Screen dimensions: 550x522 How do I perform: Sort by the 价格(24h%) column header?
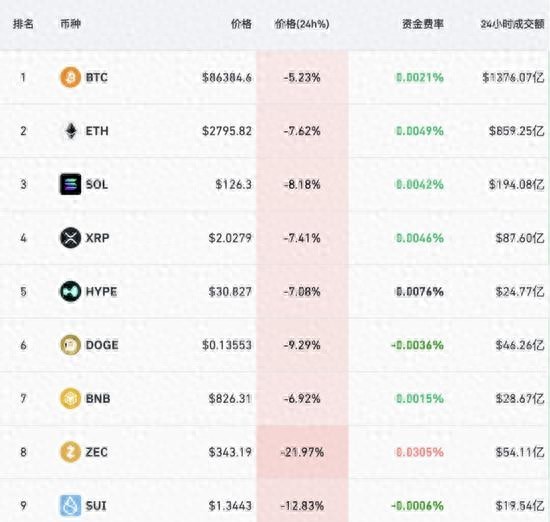302,24
